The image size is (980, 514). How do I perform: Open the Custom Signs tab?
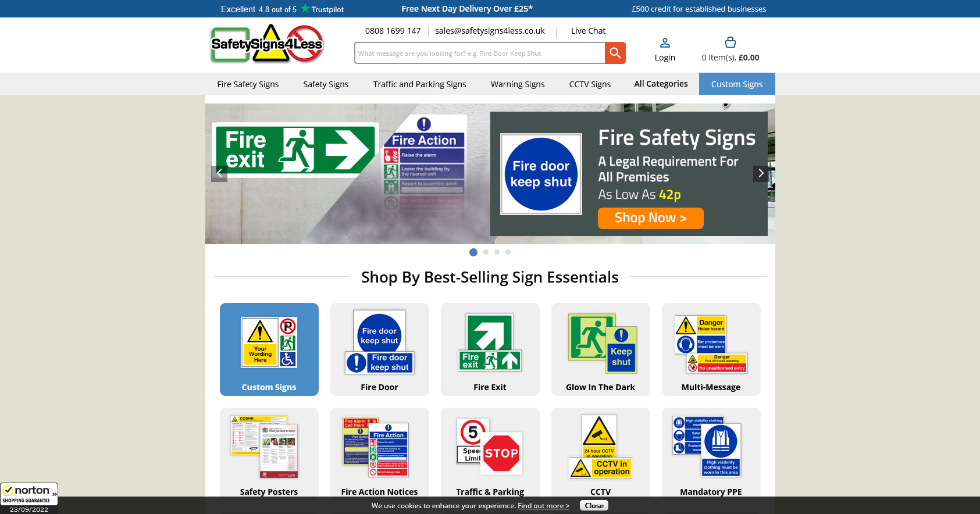[x=737, y=84]
